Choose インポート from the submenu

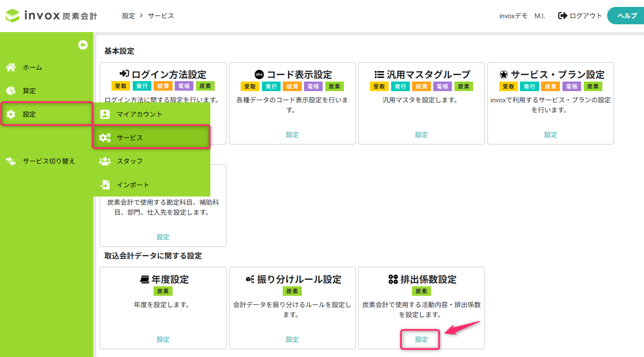133,184
